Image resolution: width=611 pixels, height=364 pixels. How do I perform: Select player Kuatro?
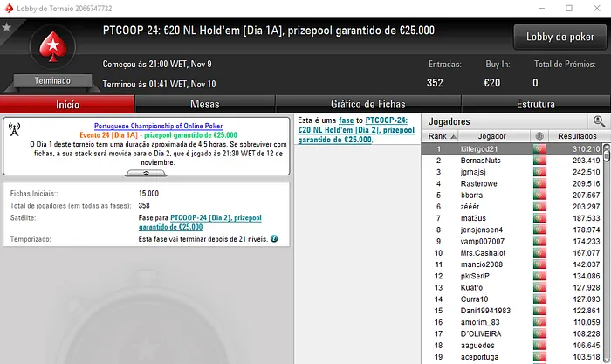point(471,287)
